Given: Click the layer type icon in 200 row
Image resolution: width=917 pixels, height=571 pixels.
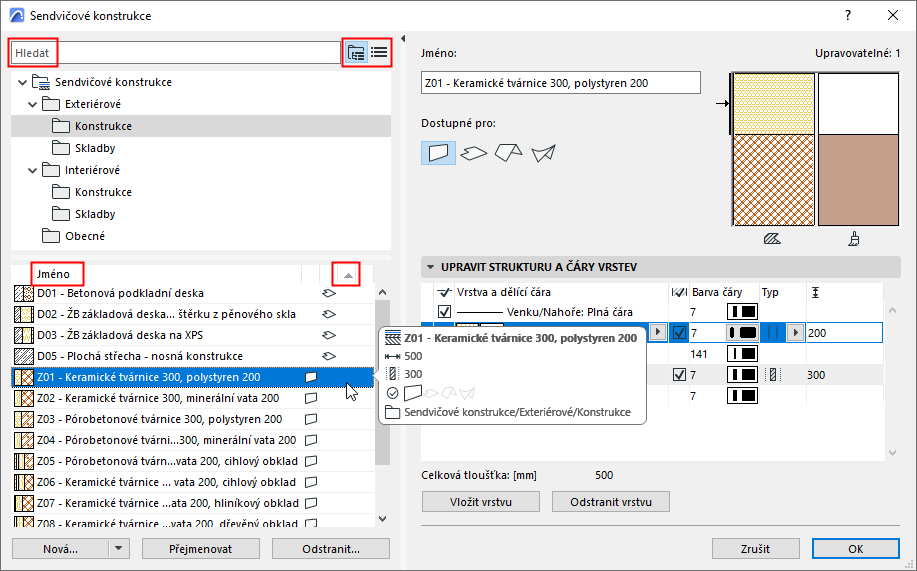Looking at the screenshot, I should [x=773, y=333].
